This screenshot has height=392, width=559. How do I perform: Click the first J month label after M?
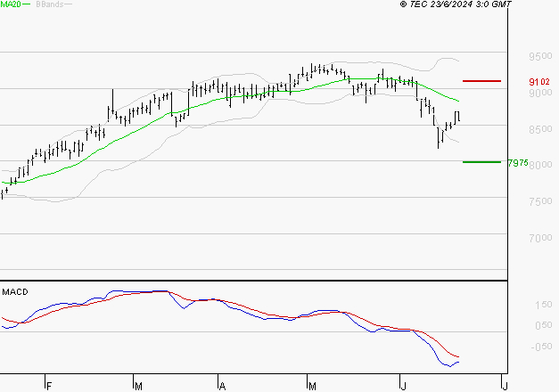tap(403, 387)
